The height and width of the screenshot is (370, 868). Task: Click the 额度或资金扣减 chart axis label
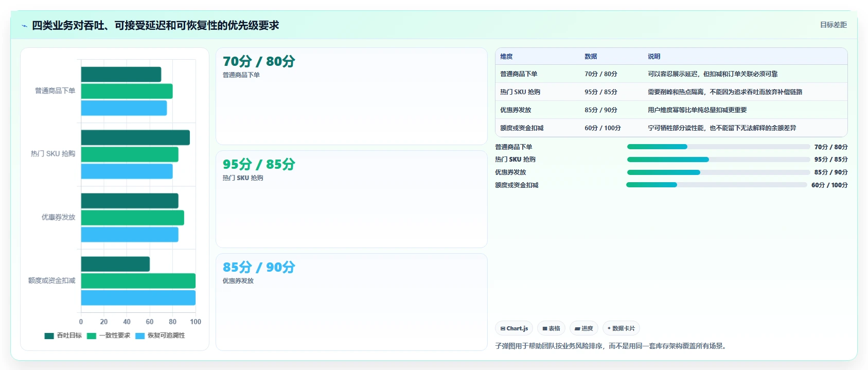click(x=51, y=280)
